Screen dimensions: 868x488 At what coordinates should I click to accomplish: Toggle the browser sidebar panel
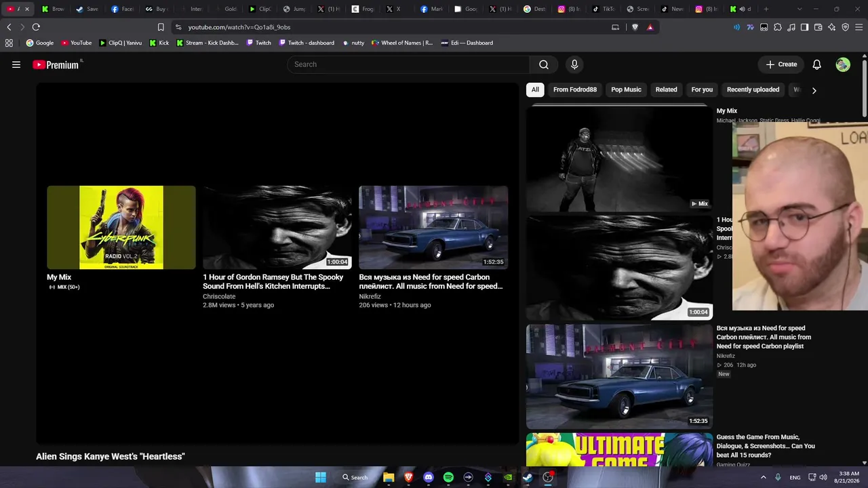(805, 27)
